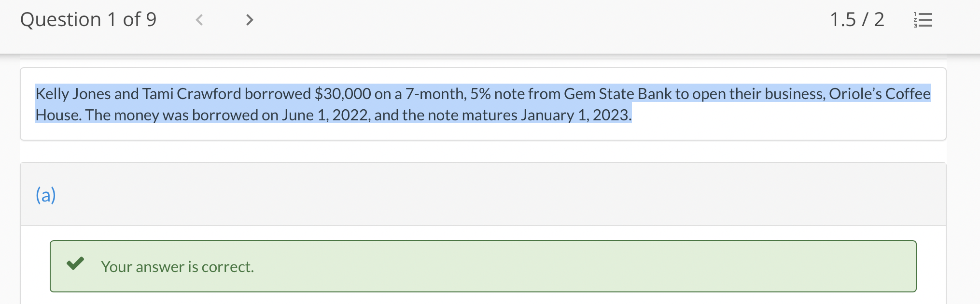Click the forward navigation arrow beside Question 1
This screenshot has width=980, height=304.
click(250, 20)
